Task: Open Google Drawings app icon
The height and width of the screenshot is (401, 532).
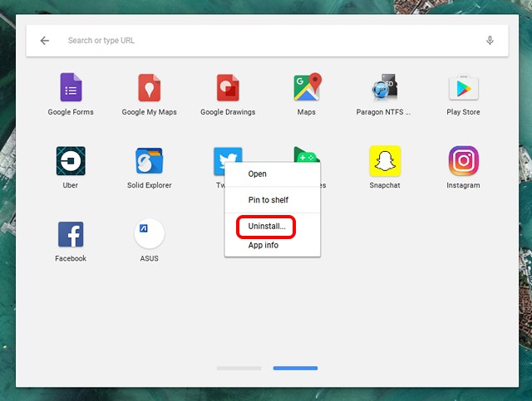Action: (228, 87)
